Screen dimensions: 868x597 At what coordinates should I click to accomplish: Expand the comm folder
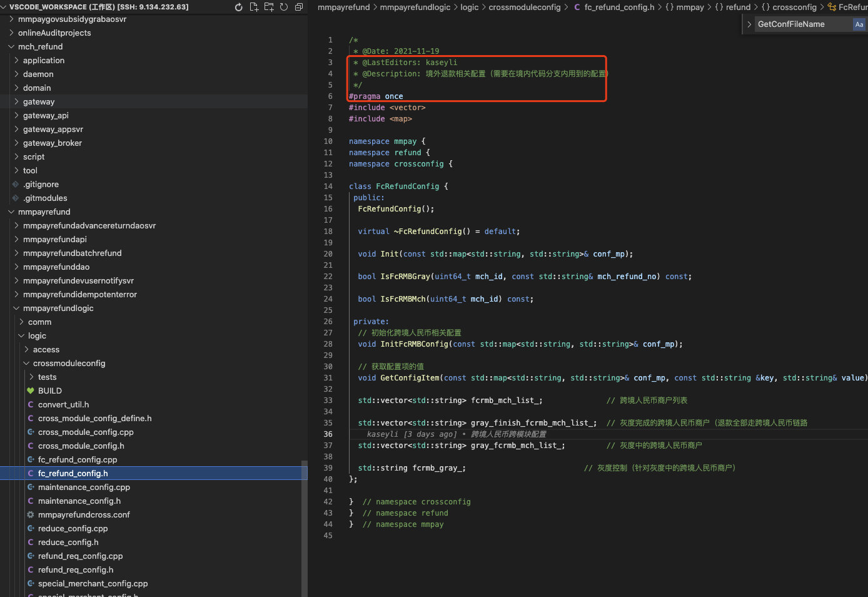point(21,322)
